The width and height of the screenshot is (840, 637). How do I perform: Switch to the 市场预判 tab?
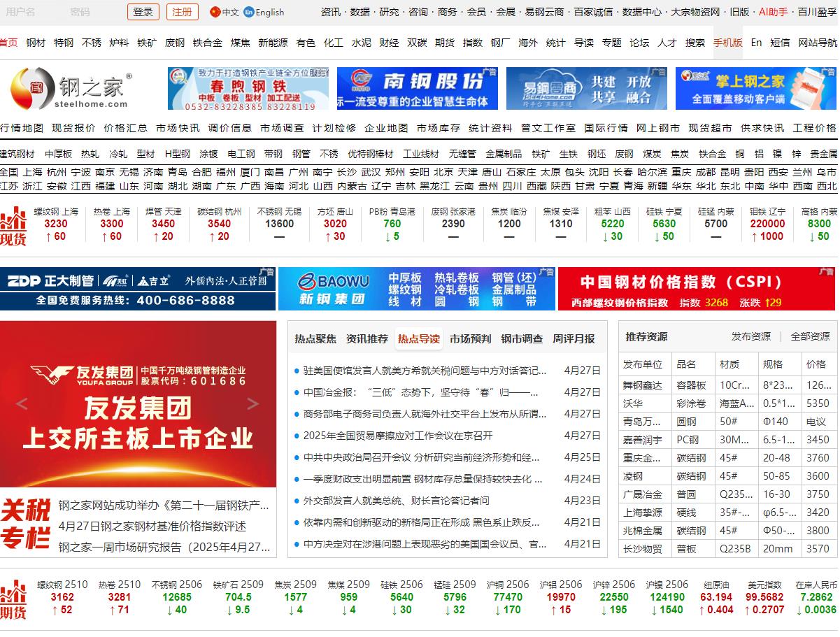[470, 338]
